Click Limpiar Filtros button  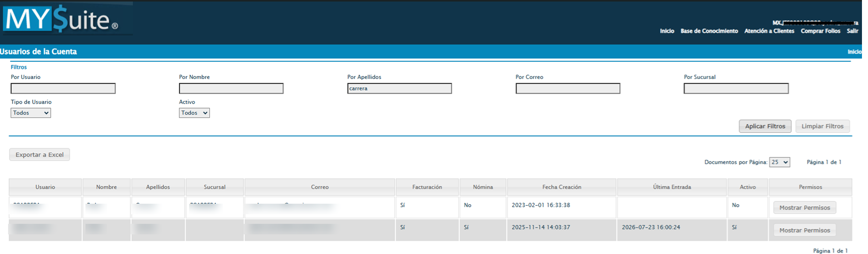[x=823, y=126]
